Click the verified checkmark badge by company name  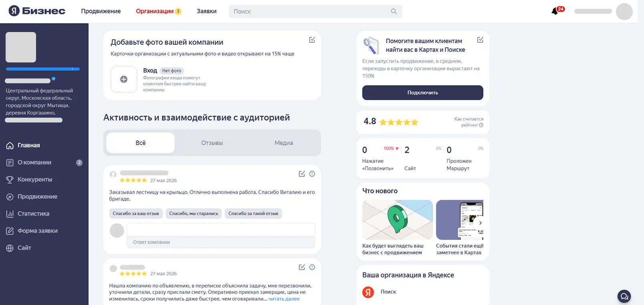(54, 79)
